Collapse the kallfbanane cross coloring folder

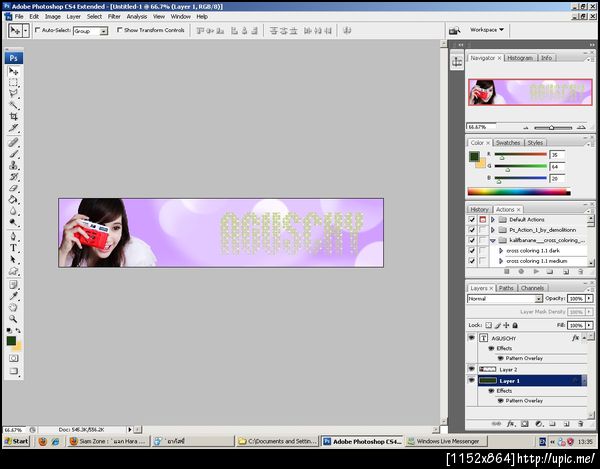pos(493,241)
